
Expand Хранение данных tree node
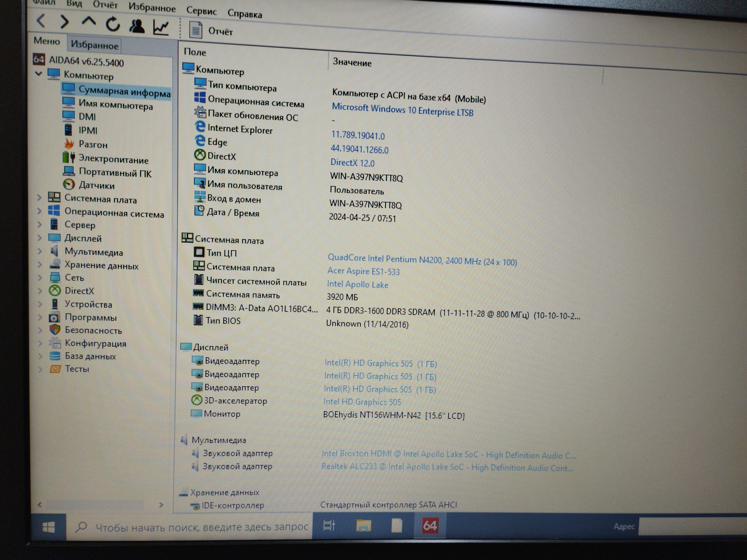(39, 264)
